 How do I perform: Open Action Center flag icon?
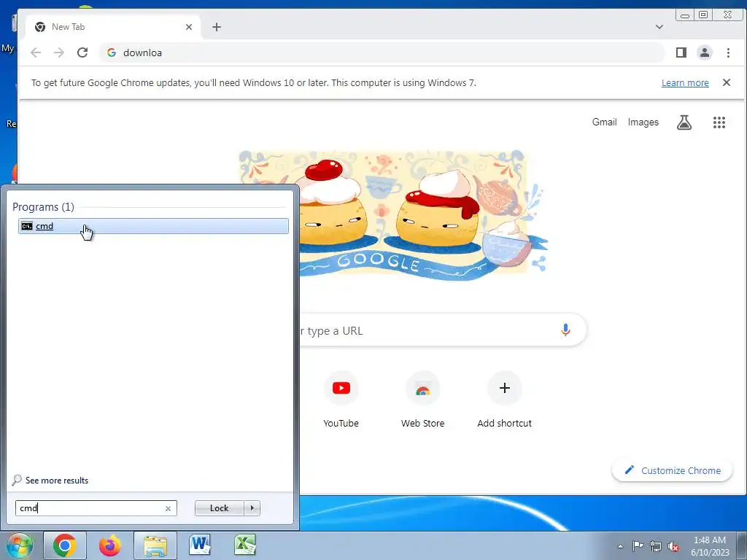638,546
